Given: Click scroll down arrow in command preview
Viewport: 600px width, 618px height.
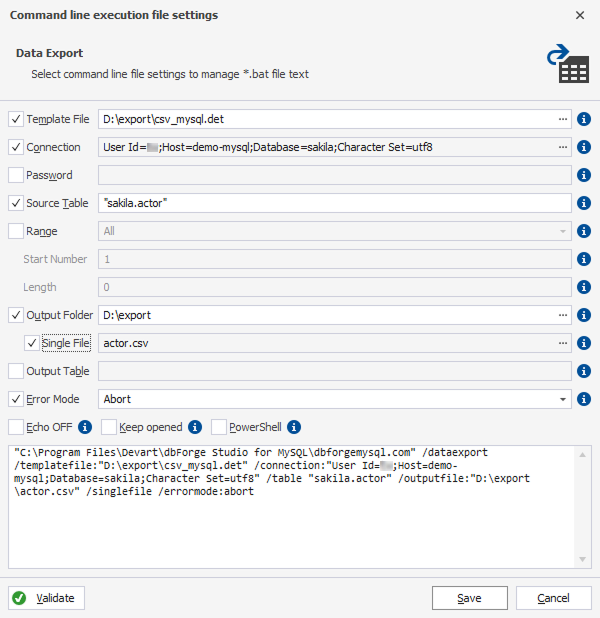Looking at the screenshot, I should pyautogui.click(x=582, y=559).
